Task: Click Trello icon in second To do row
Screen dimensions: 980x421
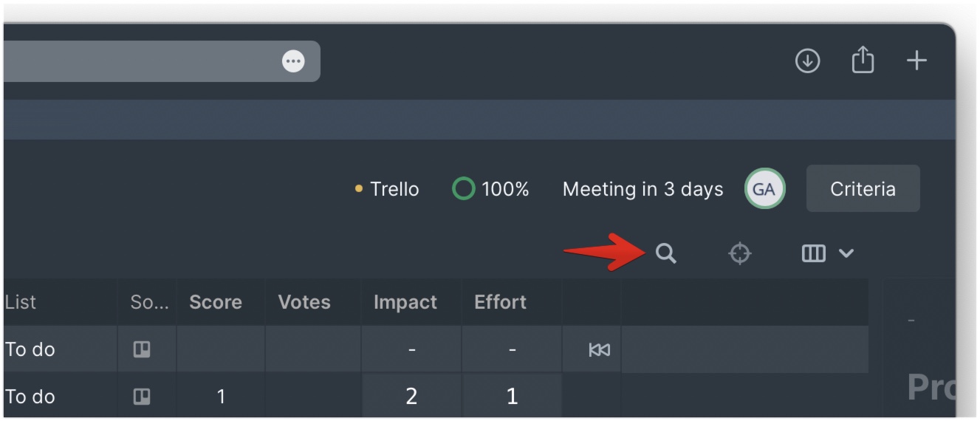Action: (x=141, y=397)
